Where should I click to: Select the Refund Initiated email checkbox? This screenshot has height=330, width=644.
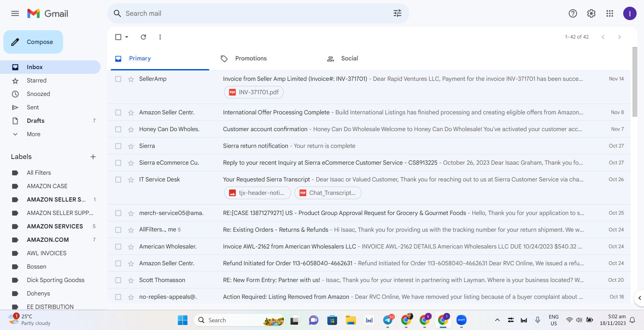pyautogui.click(x=118, y=263)
